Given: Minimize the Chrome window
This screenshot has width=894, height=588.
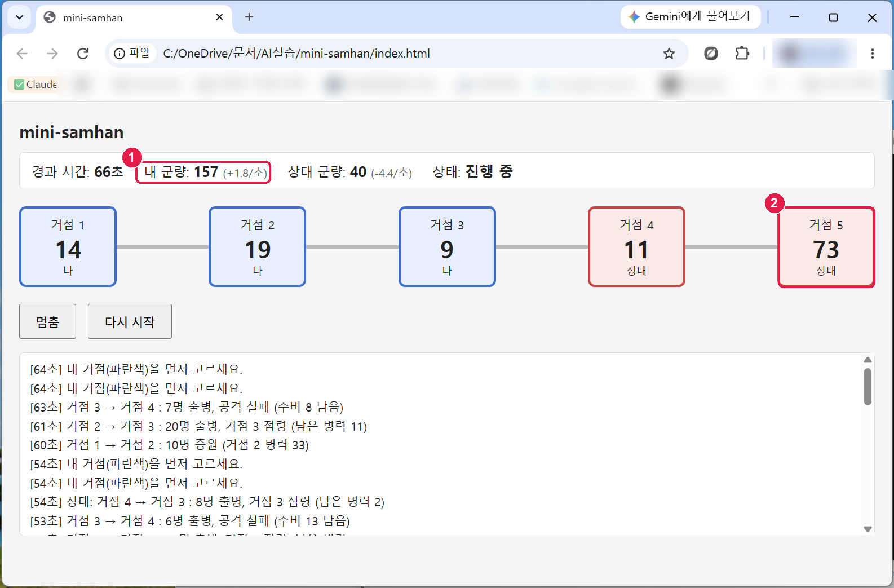Looking at the screenshot, I should (794, 17).
